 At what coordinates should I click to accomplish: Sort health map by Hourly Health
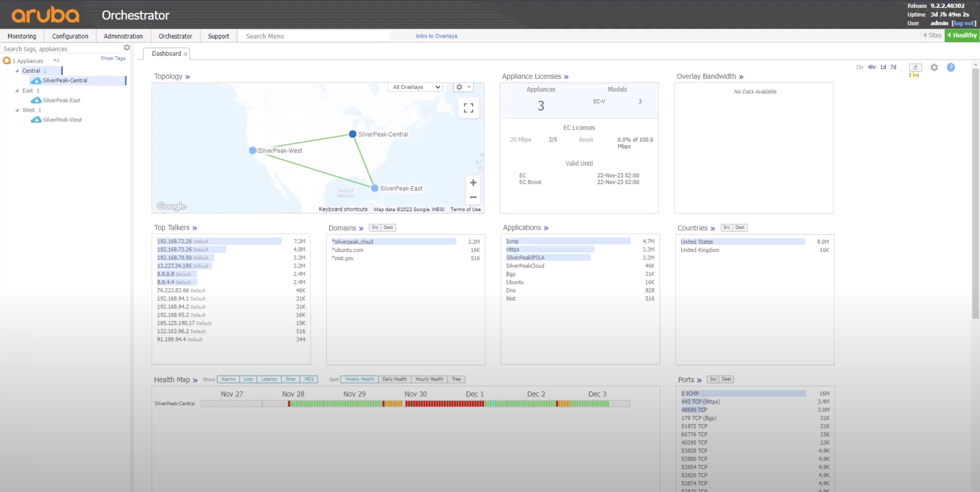tap(429, 379)
